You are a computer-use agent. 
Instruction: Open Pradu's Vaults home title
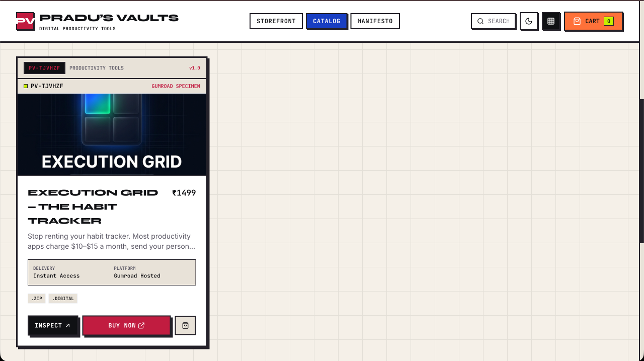click(109, 18)
